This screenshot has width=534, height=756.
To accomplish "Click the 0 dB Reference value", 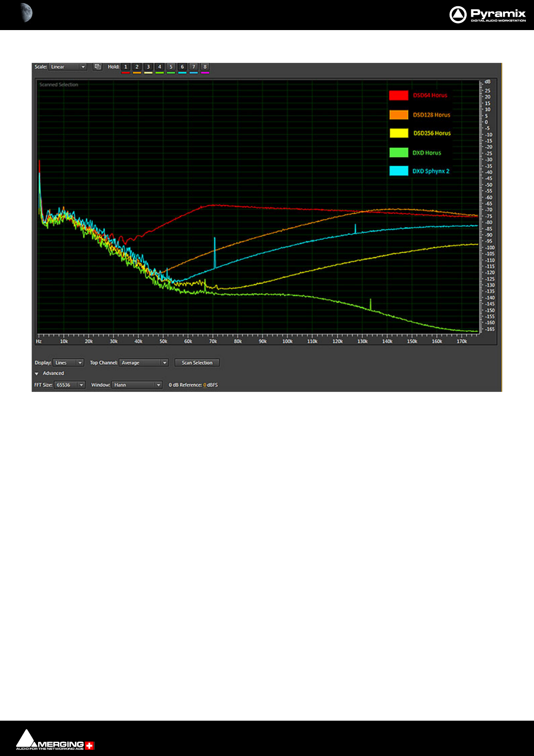I will coord(205,385).
